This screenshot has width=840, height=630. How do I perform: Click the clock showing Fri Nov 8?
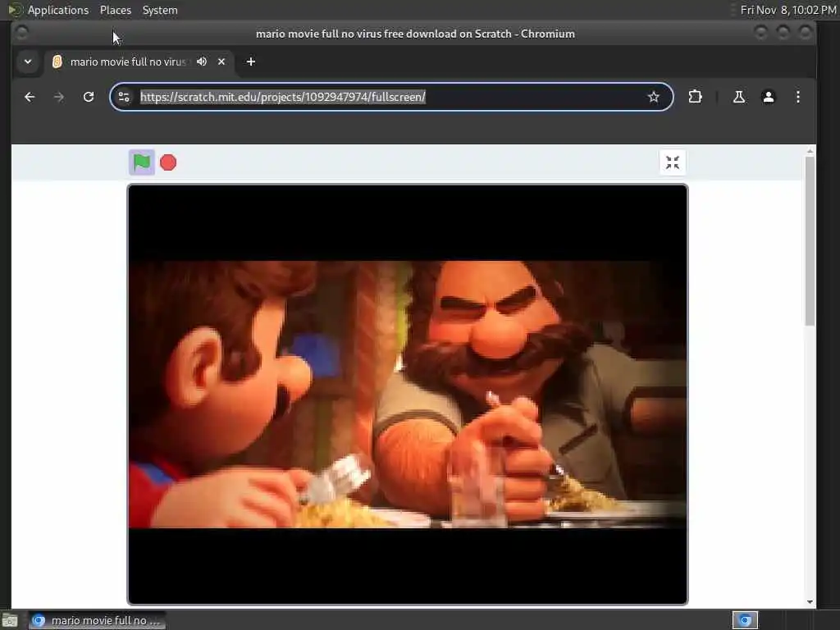pos(788,10)
